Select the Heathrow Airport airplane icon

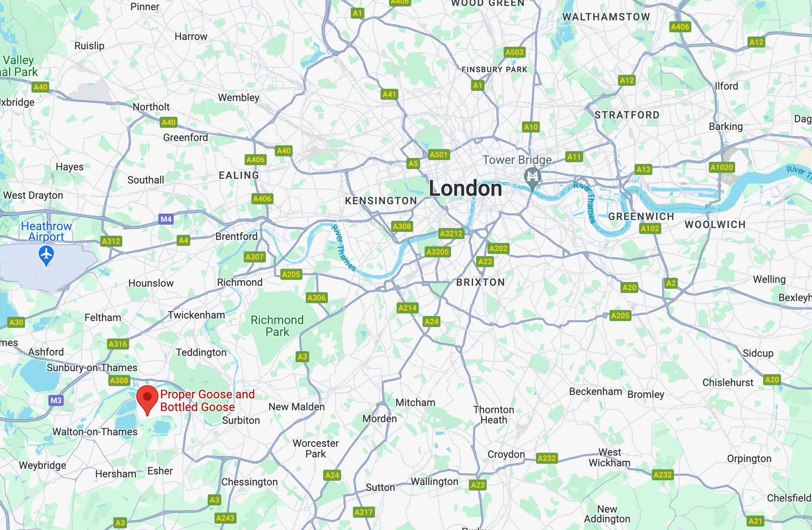pos(47,255)
